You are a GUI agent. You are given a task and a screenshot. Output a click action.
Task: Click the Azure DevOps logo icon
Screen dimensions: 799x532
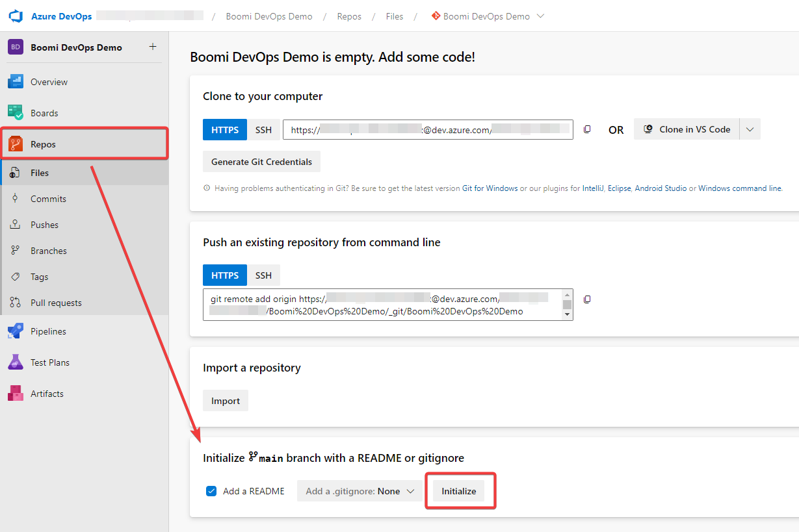[16, 16]
